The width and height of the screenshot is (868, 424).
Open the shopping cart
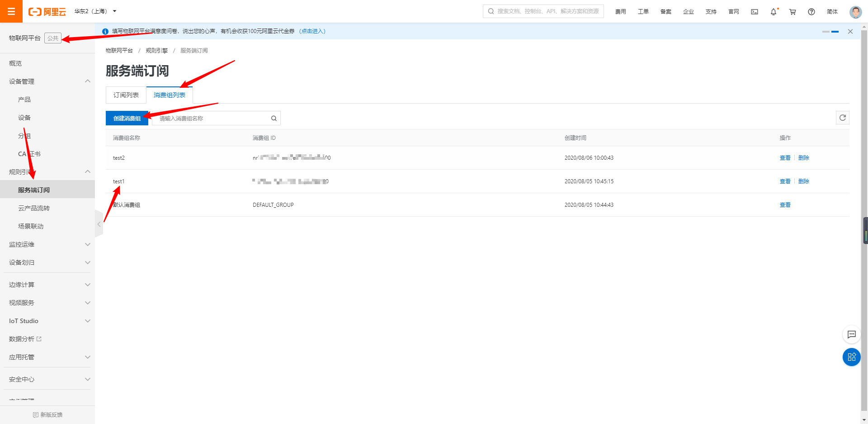(x=793, y=12)
